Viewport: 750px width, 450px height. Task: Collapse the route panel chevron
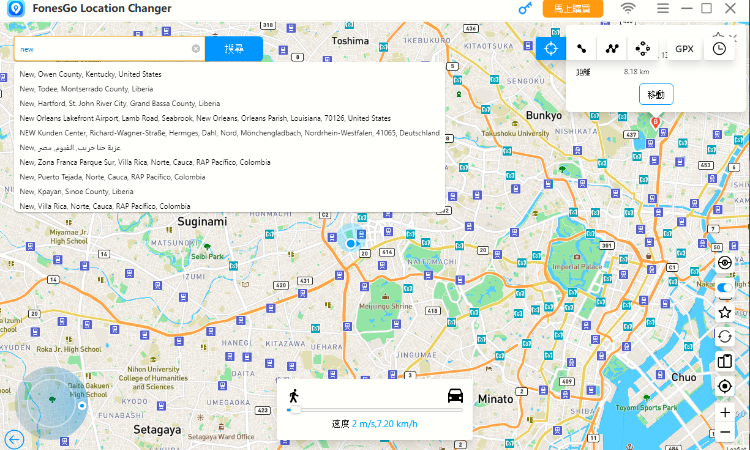pyautogui.click(x=718, y=35)
